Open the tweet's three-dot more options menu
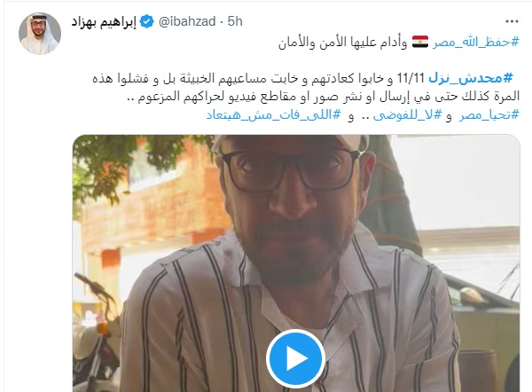 point(512,21)
